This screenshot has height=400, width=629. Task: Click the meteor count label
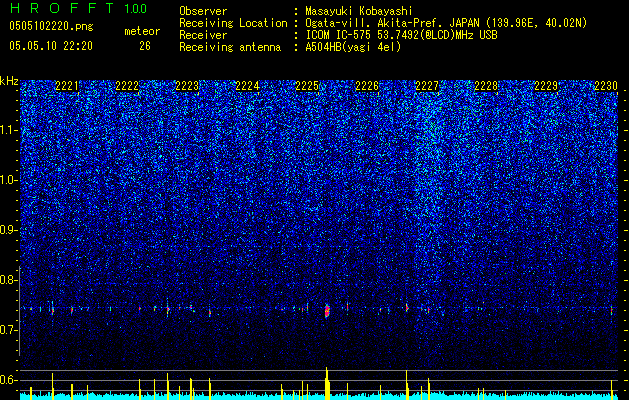pos(142,31)
